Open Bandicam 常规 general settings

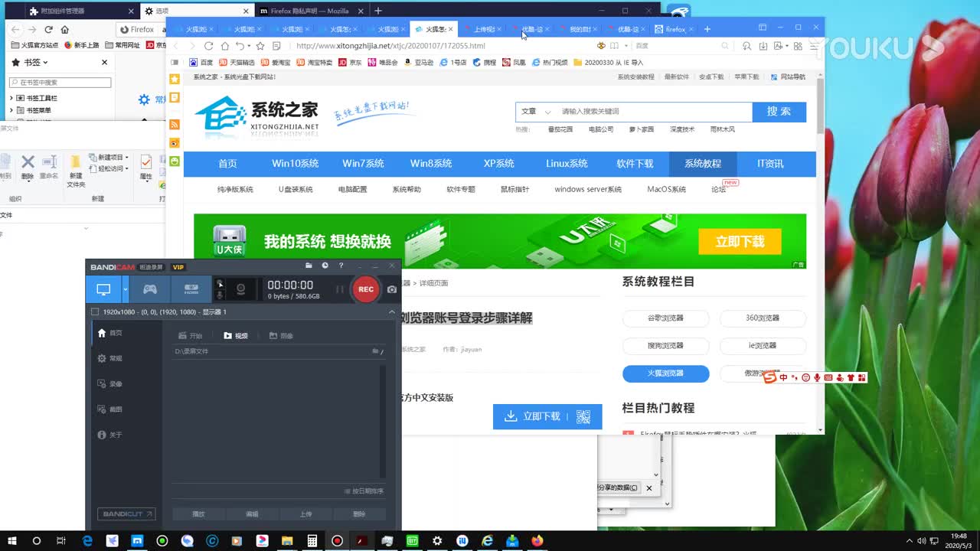(110, 358)
